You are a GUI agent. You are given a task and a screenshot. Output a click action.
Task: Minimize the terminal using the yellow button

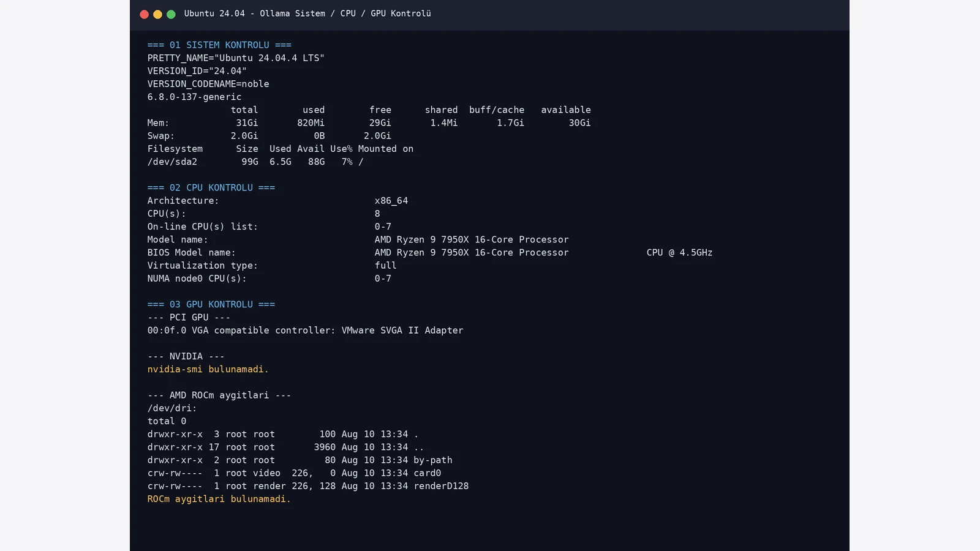point(157,14)
